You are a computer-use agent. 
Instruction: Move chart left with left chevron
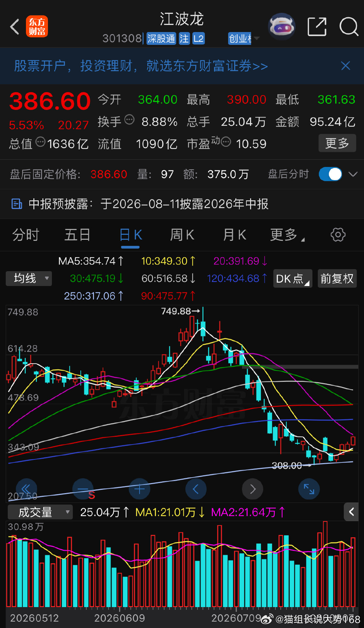coord(196,489)
